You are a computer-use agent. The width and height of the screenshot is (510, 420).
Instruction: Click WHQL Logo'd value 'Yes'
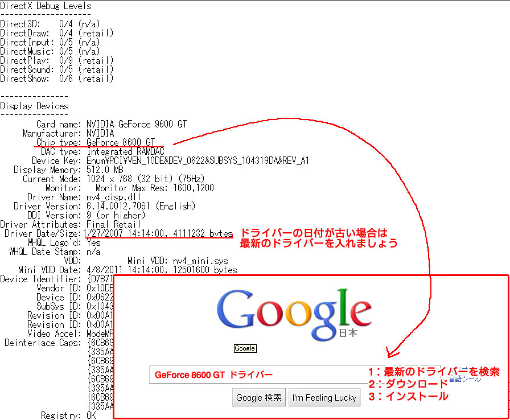(94, 242)
